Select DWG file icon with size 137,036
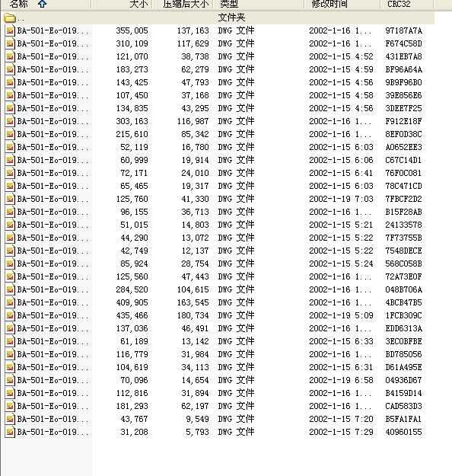The height and width of the screenshot is (476, 452). point(10,328)
